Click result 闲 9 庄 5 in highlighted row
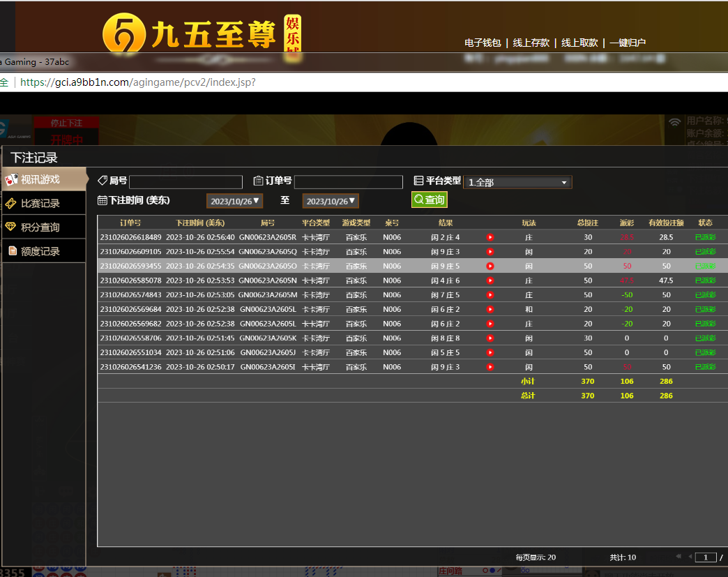The image size is (728, 577). pos(446,267)
